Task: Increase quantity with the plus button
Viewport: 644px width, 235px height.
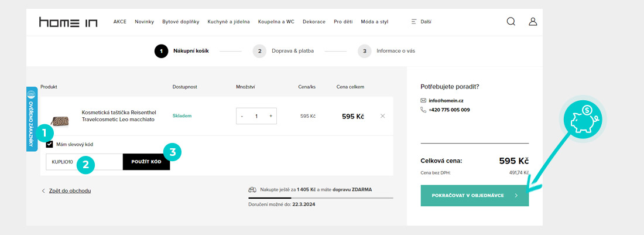Action: (x=270, y=116)
